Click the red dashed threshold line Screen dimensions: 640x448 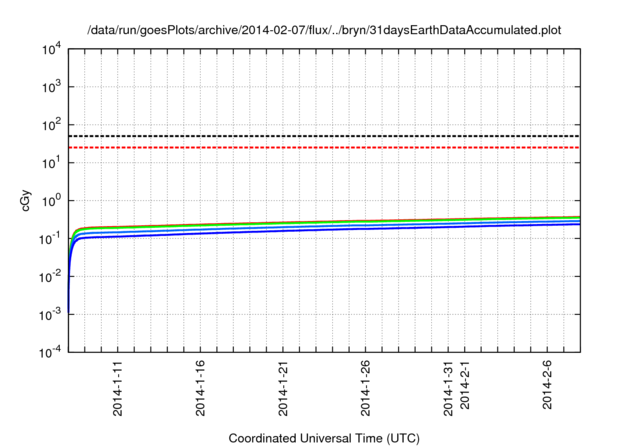point(324,147)
